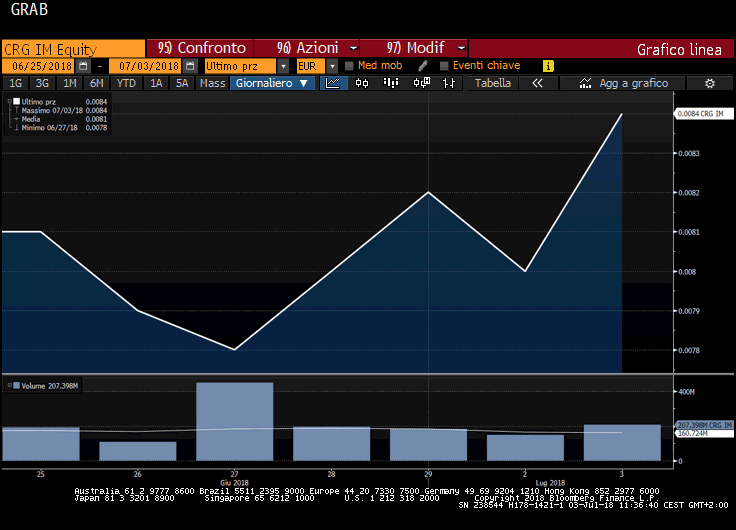Toggle the Eventi chiave checkbox
The width and height of the screenshot is (736, 530).
pyautogui.click(x=444, y=66)
